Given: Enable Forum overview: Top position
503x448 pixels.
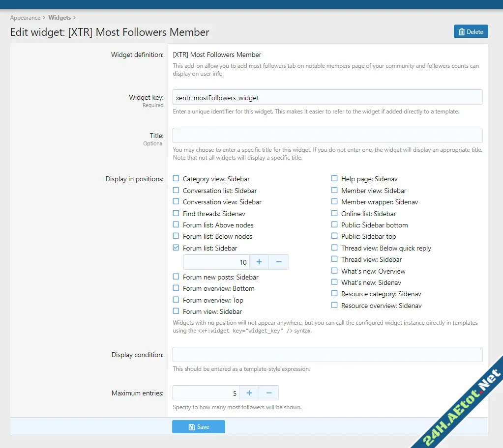Looking at the screenshot, I should pyautogui.click(x=176, y=300).
